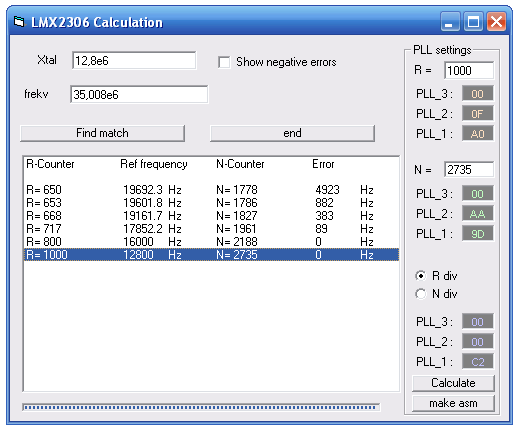518x429 pixels.
Task: Click the R = value field
Action: tap(469, 71)
